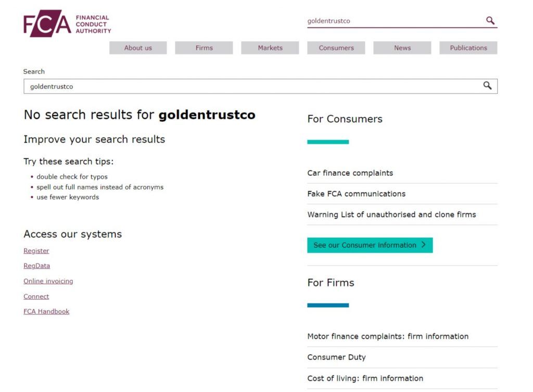Visit the FCA Handbook link

46,312
